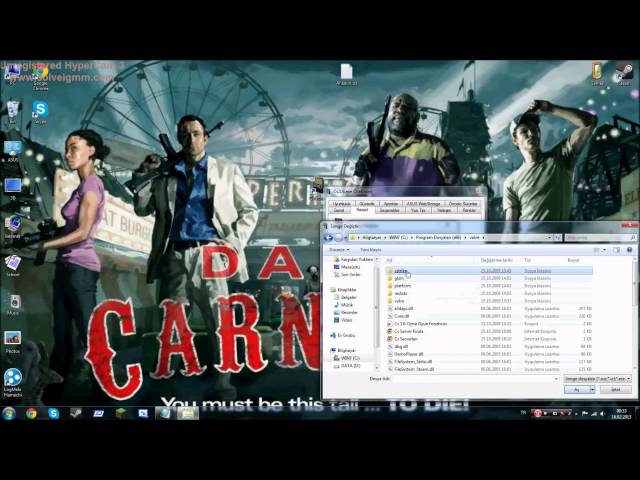Open Google Chrome desktop shortcut
640x480 pixels.
(x=40, y=77)
